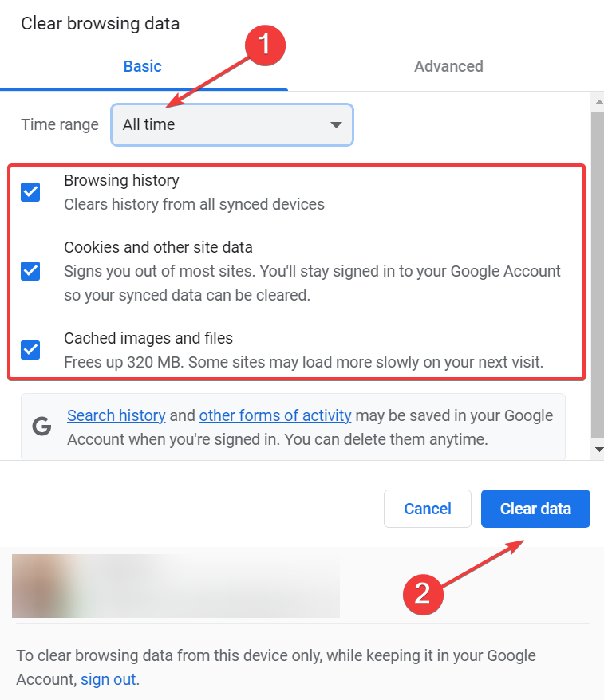Uncheck Cookies and other site data checkbox

click(30, 271)
